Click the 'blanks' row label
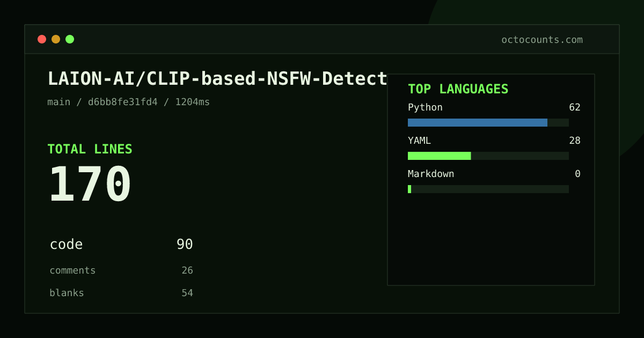 click(67, 293)
